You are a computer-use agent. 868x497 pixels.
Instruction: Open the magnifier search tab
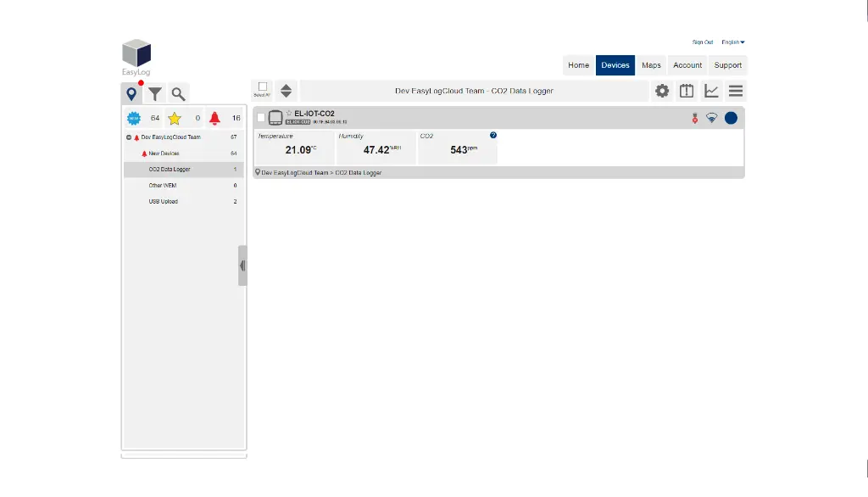pos(178,94)
